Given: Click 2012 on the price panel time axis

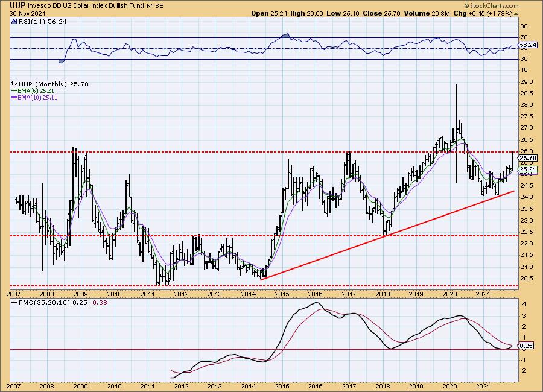Looking at the screenshot, I should [x=181, y=294].
